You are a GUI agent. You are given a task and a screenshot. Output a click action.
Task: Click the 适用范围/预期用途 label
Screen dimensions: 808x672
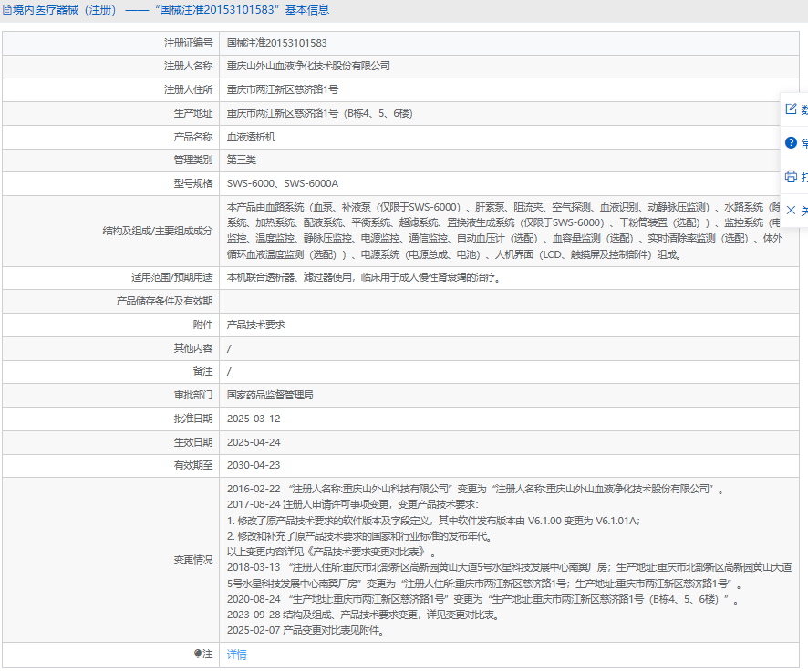point(172,278)
